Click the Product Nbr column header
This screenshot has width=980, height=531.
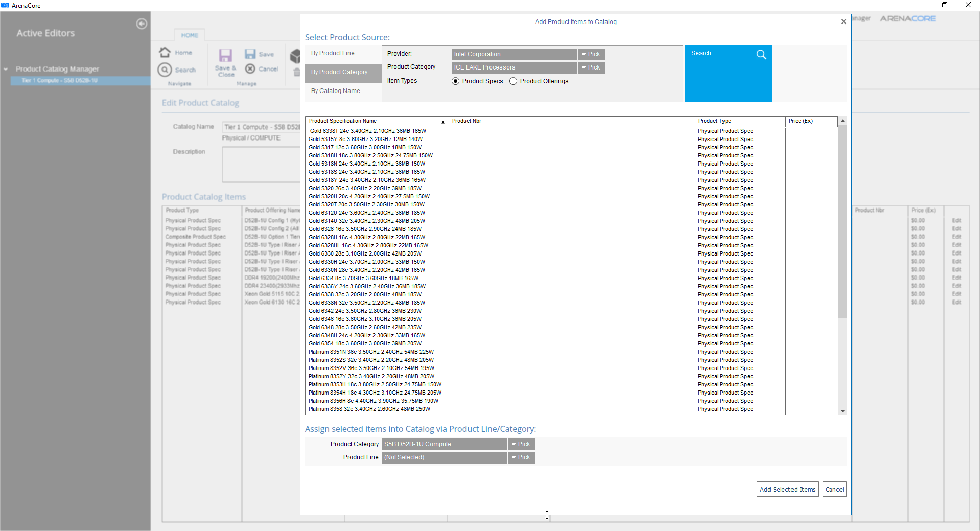572,121
